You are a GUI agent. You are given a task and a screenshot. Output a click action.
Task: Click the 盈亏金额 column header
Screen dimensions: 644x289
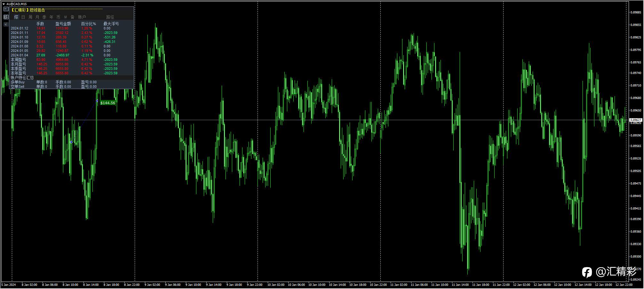coord(63,24)
